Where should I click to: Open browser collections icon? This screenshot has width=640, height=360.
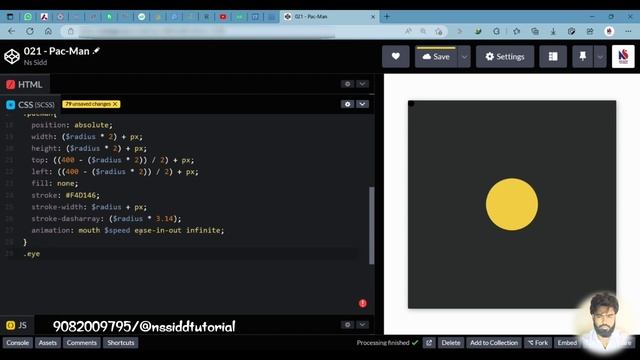coord(535,31)
